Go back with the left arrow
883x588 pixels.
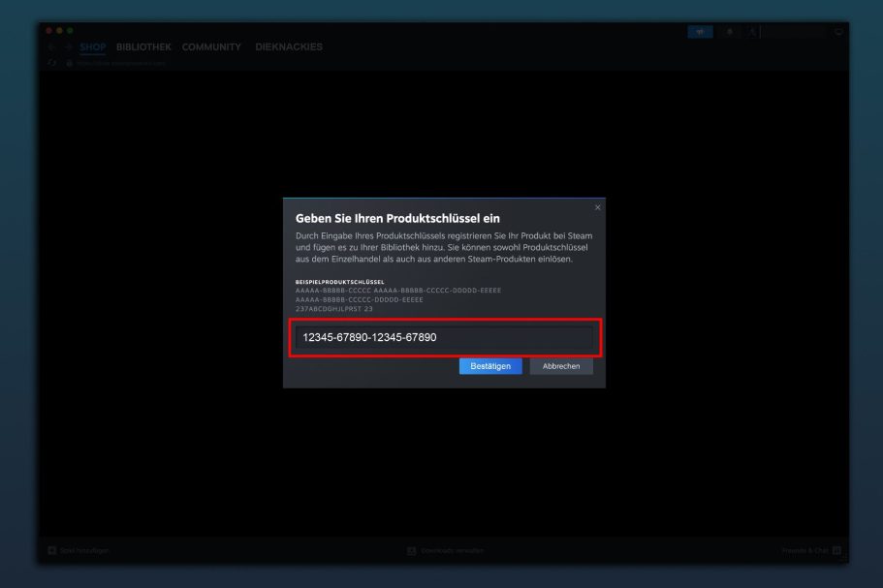51,47
